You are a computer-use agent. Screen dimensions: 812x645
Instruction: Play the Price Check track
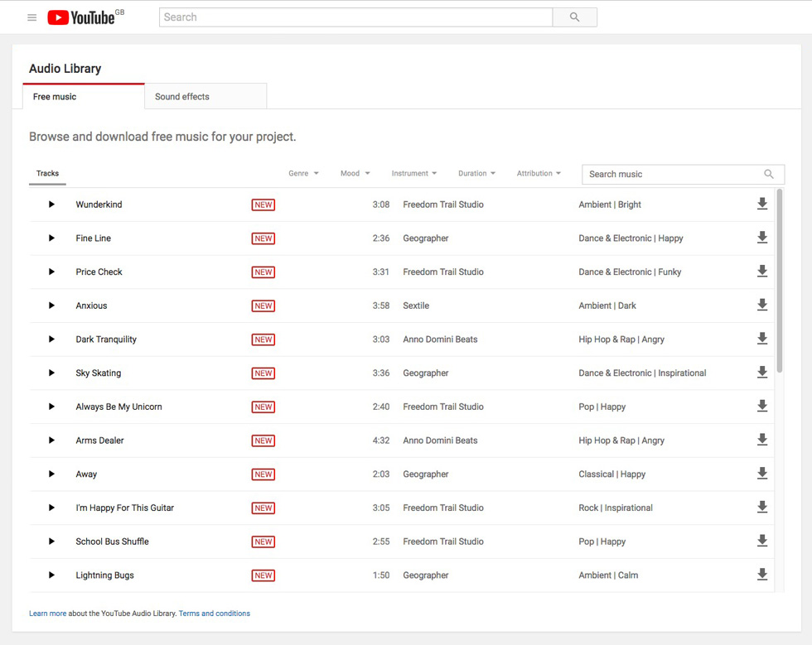tap(51, 272)
